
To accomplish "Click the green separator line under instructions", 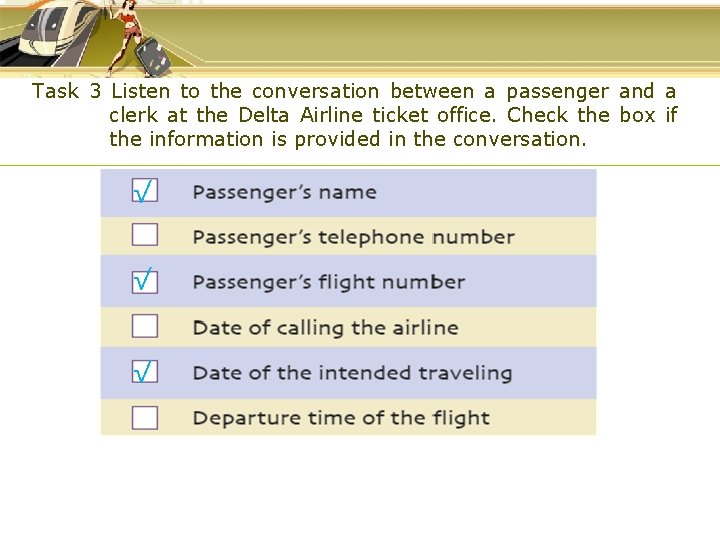I will pyautogui.click(x=400, y=165).
